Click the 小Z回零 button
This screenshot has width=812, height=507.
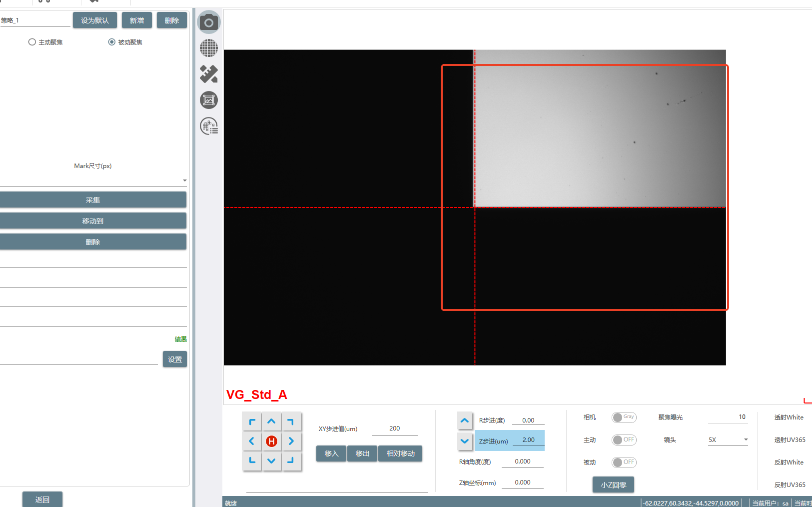click(x=613, y=485)
